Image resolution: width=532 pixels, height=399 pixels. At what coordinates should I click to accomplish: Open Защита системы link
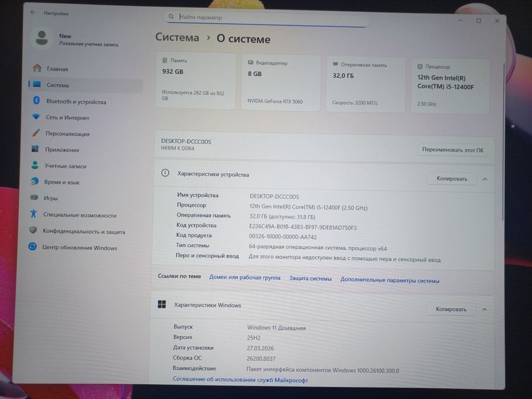tap(310, 278)
